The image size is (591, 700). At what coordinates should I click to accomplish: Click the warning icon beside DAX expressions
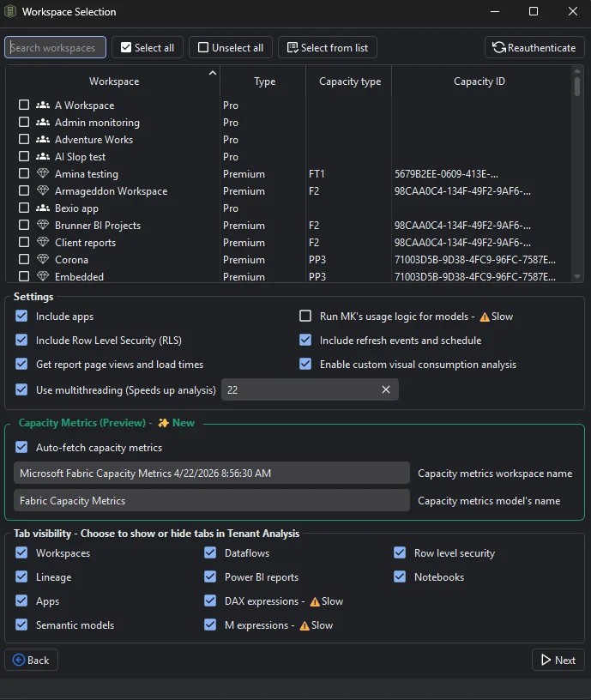pyautogui.click(x=315, y=602)
